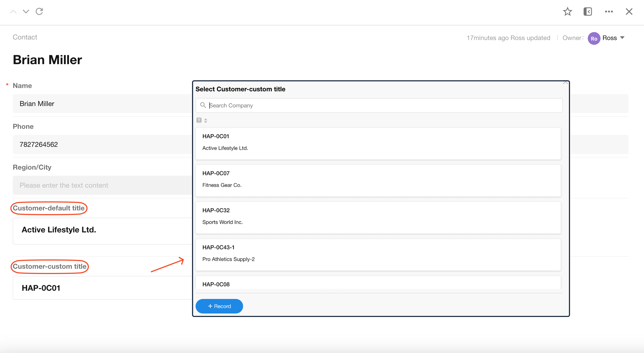Click the refresh record icon

[x=39, y=11]
